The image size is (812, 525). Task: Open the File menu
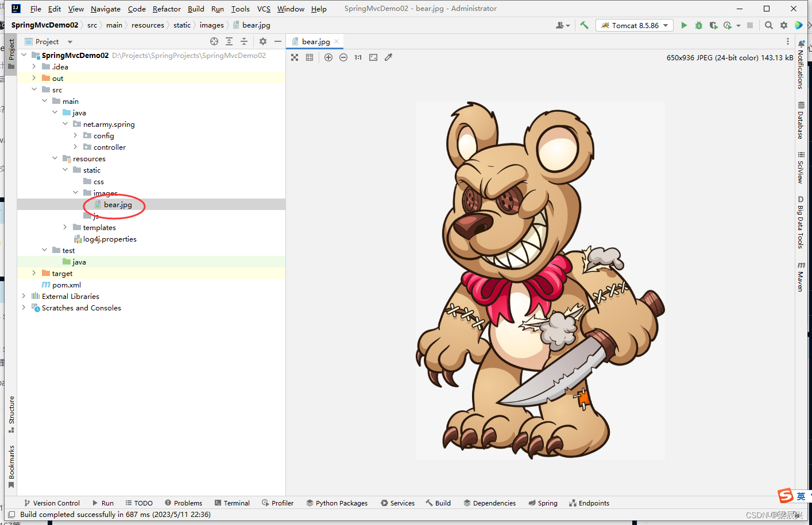click(36, 9)
